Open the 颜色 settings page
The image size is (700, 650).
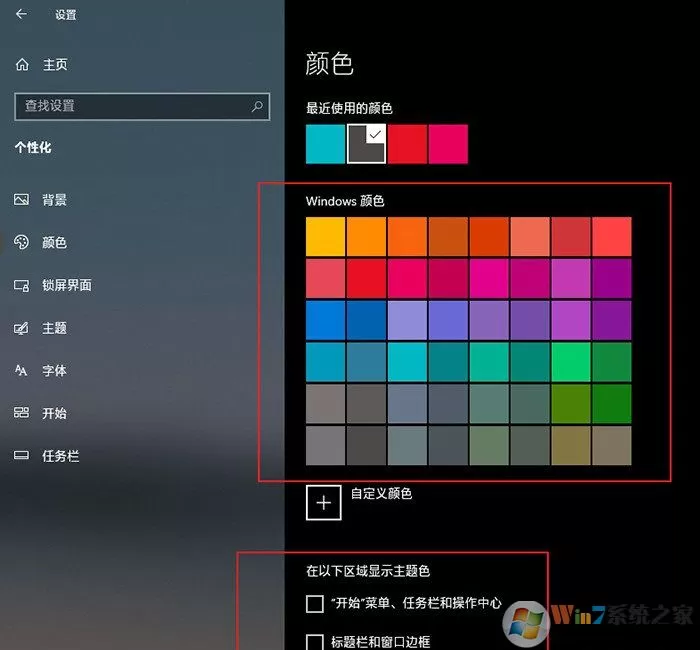click(x=41, y=242)
